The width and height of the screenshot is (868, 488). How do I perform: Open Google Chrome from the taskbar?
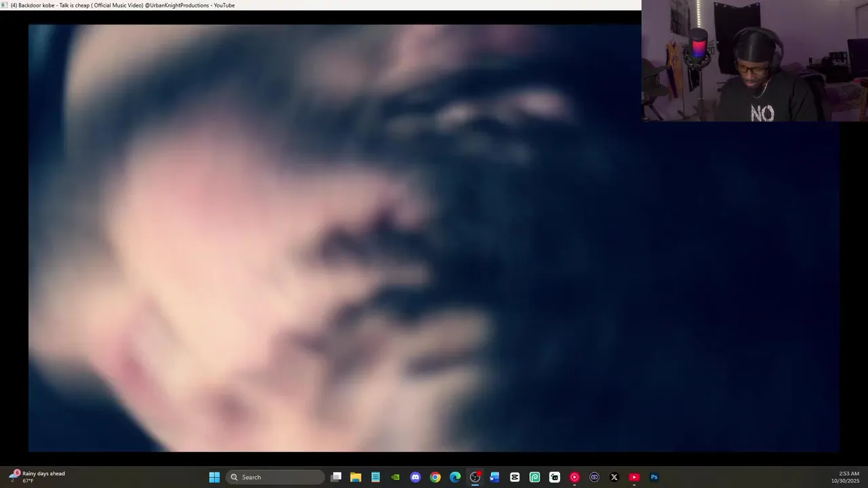[435, 477]
